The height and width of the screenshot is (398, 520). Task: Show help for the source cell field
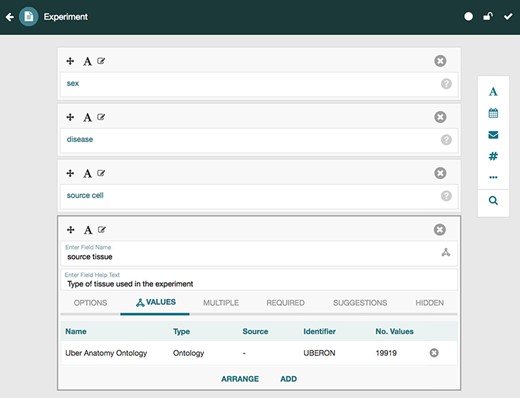coord(446,196)
